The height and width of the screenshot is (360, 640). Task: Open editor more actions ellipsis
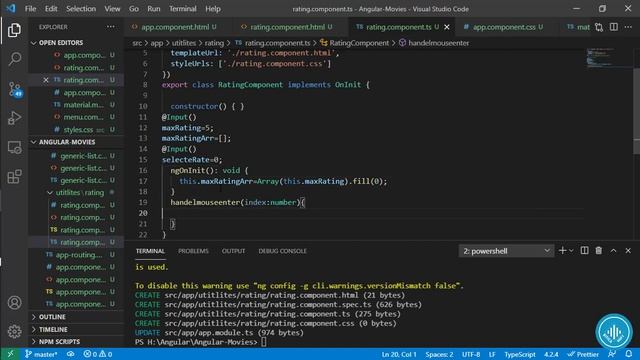tap(628, 27)
